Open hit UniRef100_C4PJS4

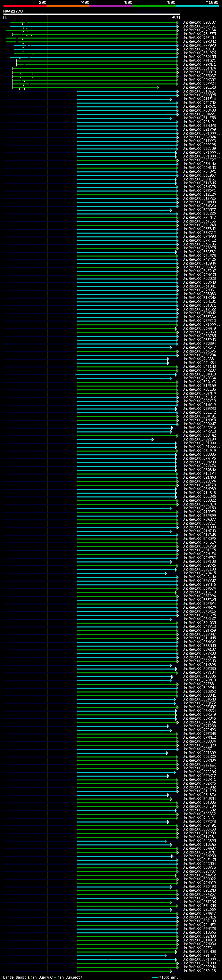click(x=199, y=30)
